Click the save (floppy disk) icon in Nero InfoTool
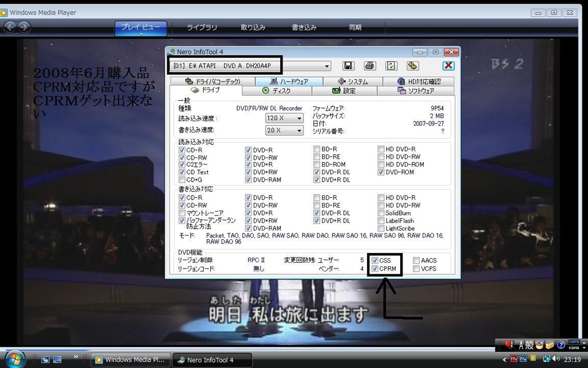This screenshot has height=368, width=588. tap(349, 66)
